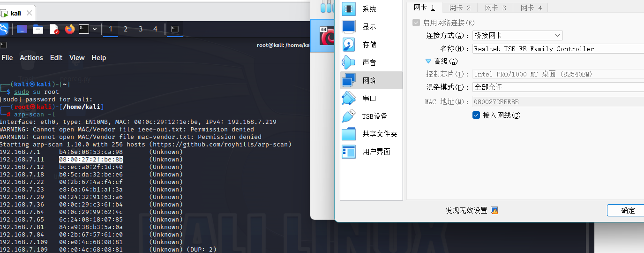Switch to the 网卡 4 tab
The width and height of the screenshot is (644, 253).
coord(531,8)
